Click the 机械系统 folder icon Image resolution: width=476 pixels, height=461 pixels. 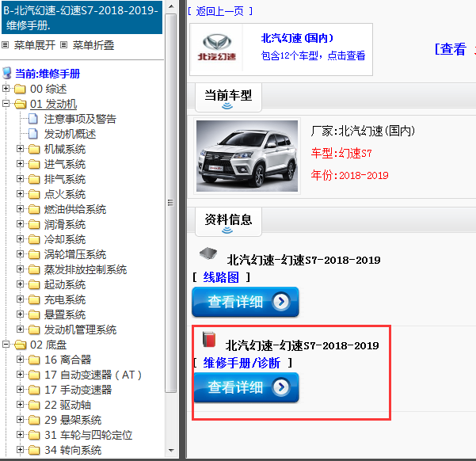[34, 149]
